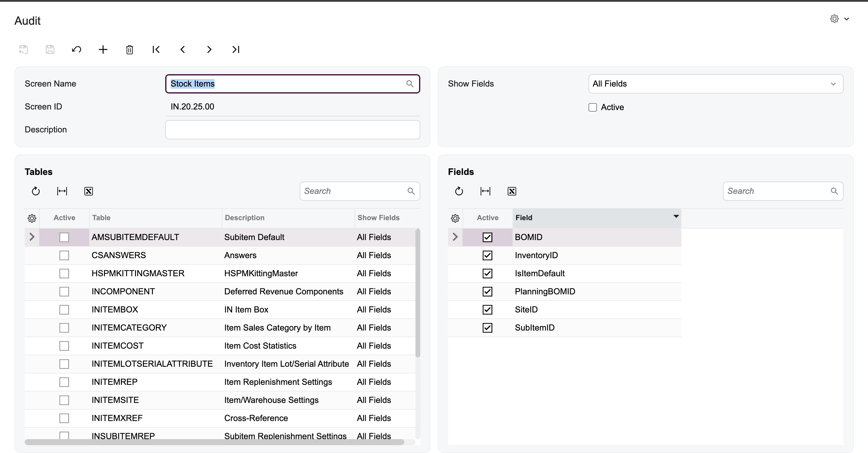Select the INITEMSITE table row
The image size is (868, 453).
(x=115, y=400)
